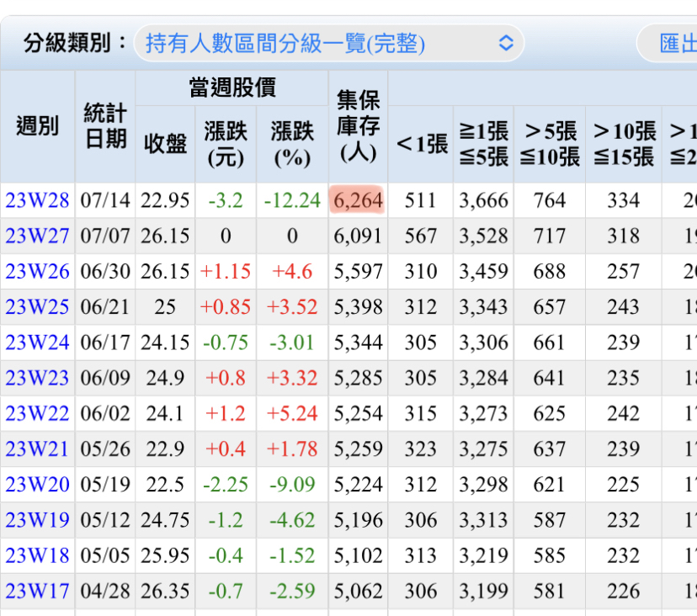Click the >10張≦15張 column header
This screenshot has width=697, height=616.
[624, 145]
